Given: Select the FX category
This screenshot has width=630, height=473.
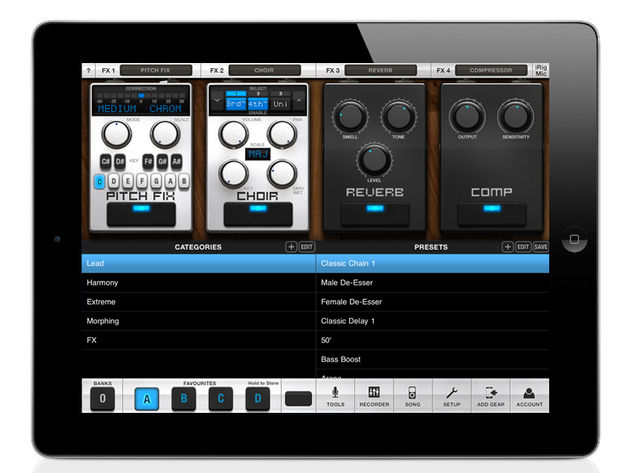Looking at the screenshot, I should [198, 340].
